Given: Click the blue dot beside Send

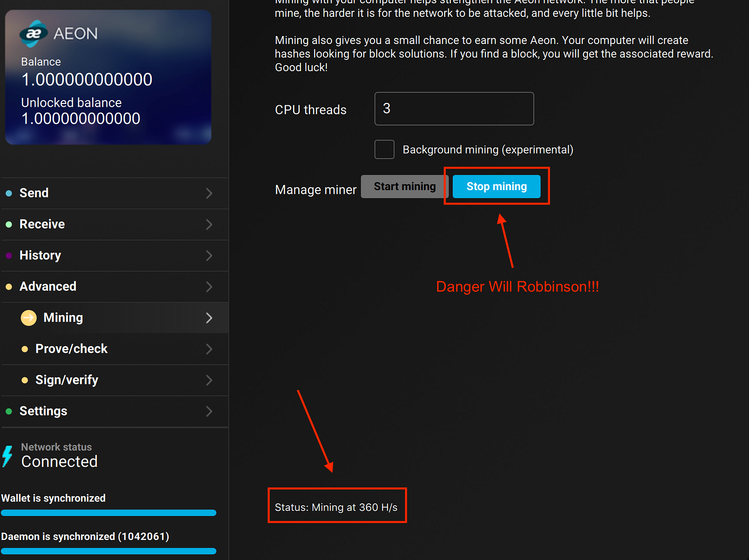Looking at the screenshot, I should [9, 193].
